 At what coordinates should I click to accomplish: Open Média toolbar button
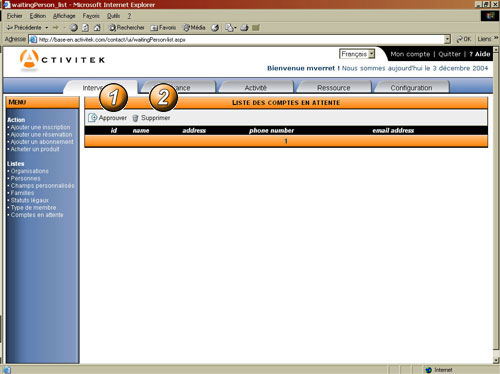(194, 28)
